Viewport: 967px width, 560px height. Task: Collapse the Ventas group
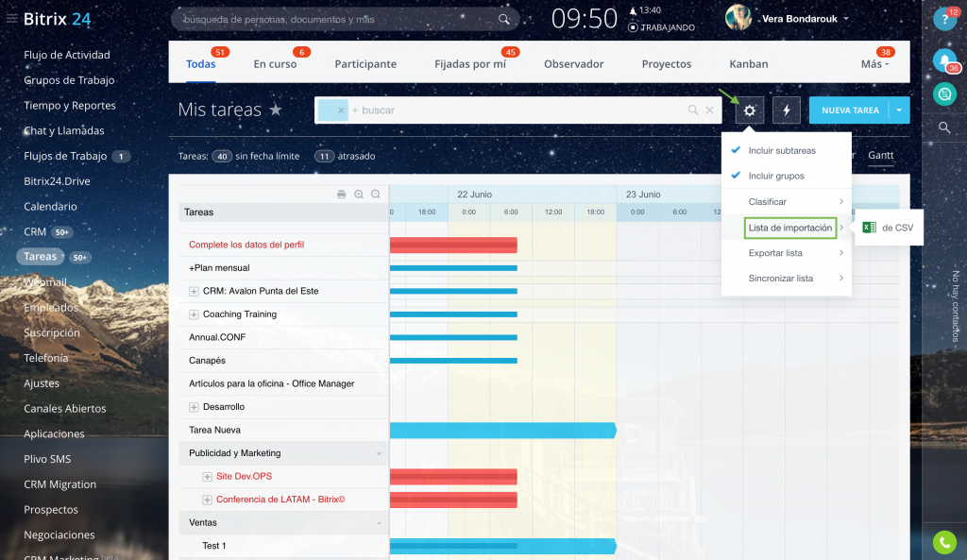click(379, 523)
